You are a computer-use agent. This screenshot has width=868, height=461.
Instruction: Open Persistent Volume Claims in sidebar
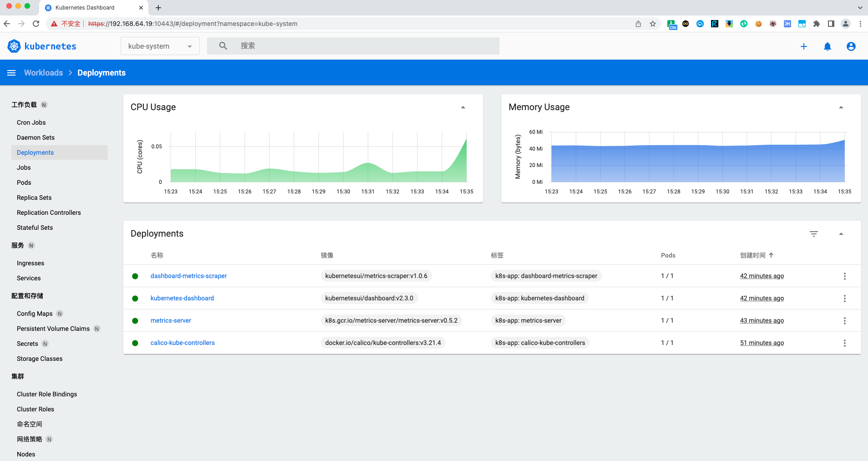53,329
